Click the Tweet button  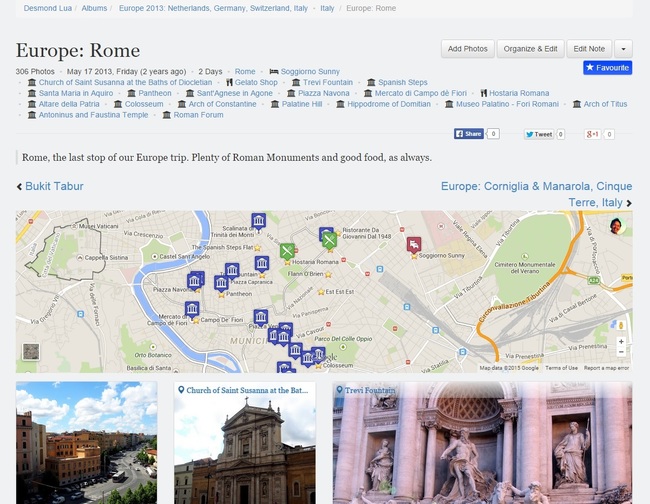pos(538,134)
